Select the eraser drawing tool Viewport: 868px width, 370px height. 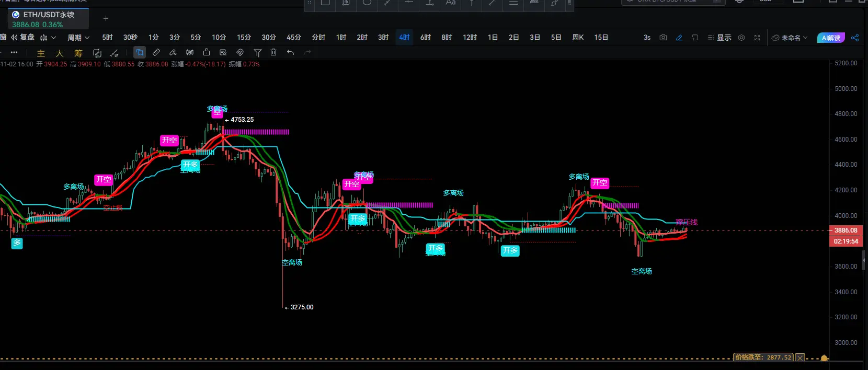pyautogui.click(x=173, y=52)
